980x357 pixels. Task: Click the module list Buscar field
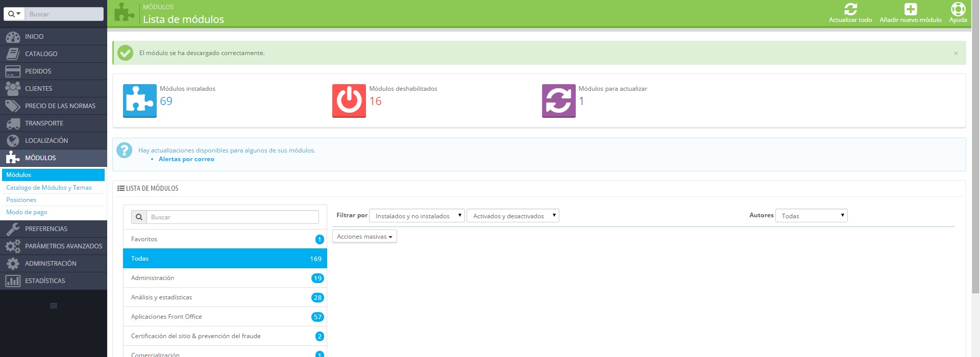click(233, 217)
